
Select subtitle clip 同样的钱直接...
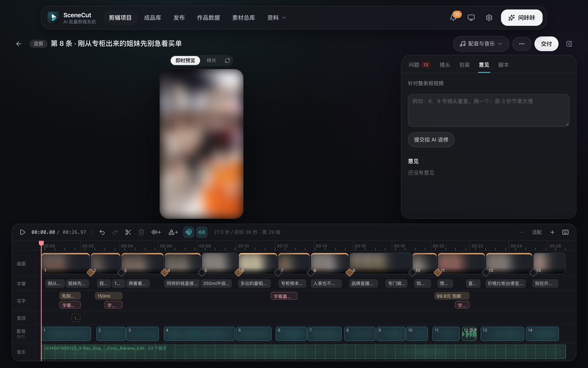tap(182, 284)
